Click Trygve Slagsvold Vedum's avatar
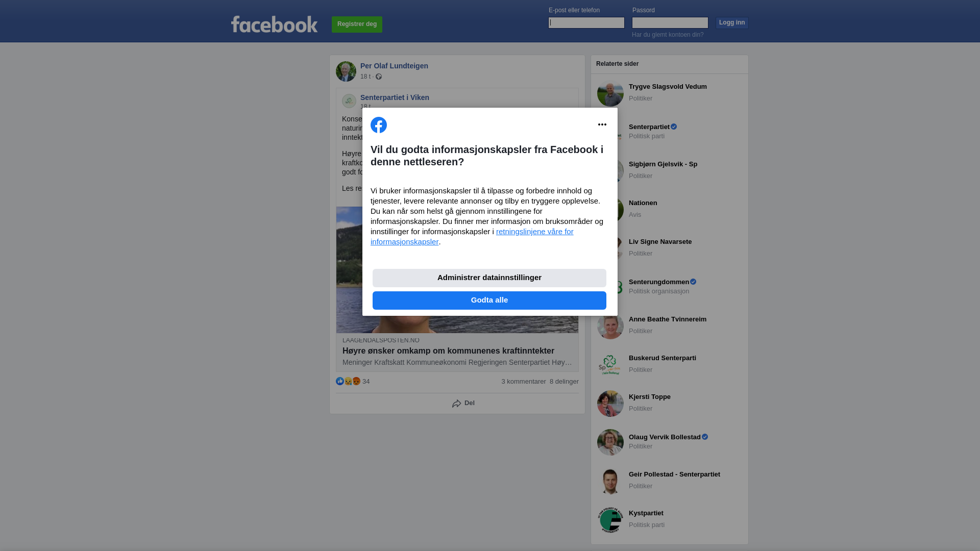The width and height of the screenshot is (980, 551). coord(610,93)
